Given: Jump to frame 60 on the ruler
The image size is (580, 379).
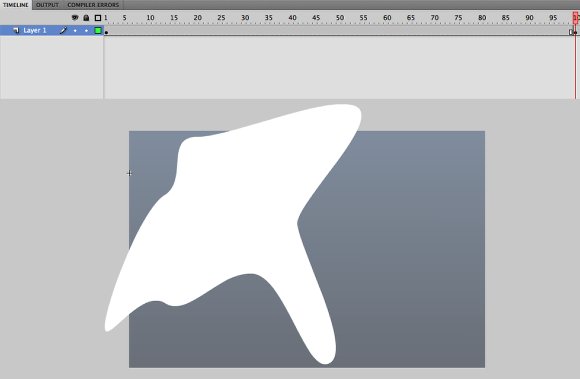Looking at the screenshot, I should (x=387, y=18).
